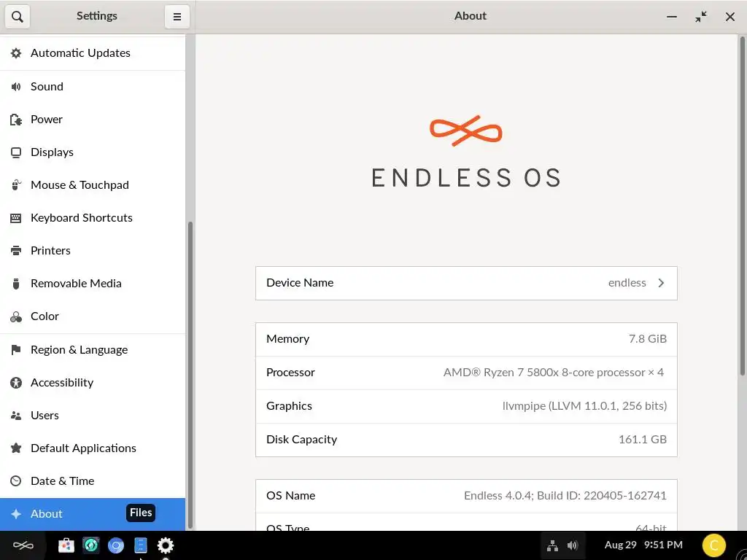Launch the Chromium browser from taskbar
747x560 pixels.
(x=116, y=545)
